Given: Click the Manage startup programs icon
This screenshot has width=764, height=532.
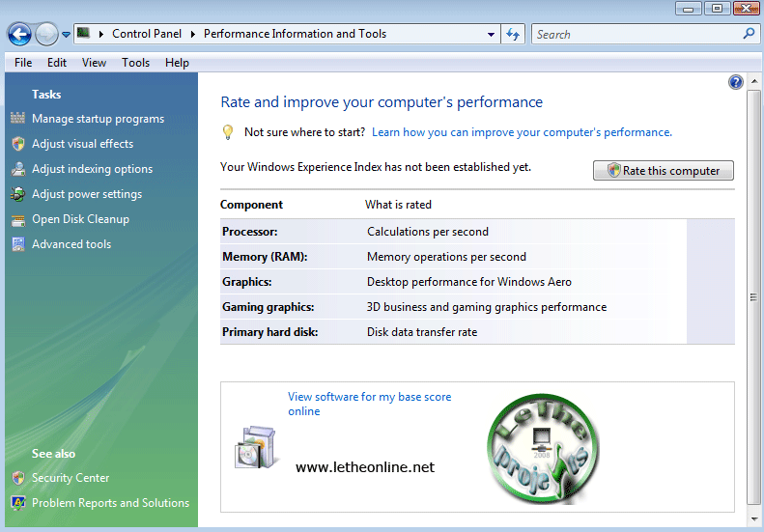Looking at the screenshot, I should coord(17,119).
